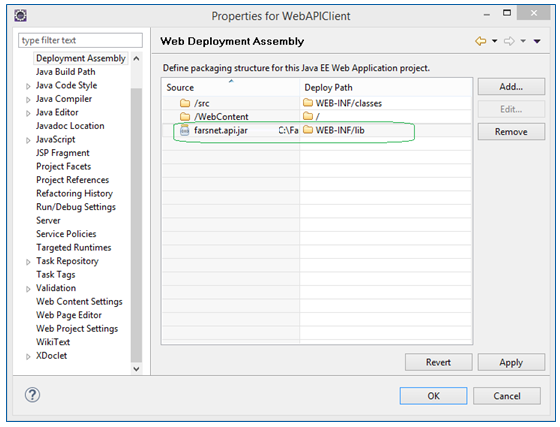Expand the Task Repository node

coord(28,262)
